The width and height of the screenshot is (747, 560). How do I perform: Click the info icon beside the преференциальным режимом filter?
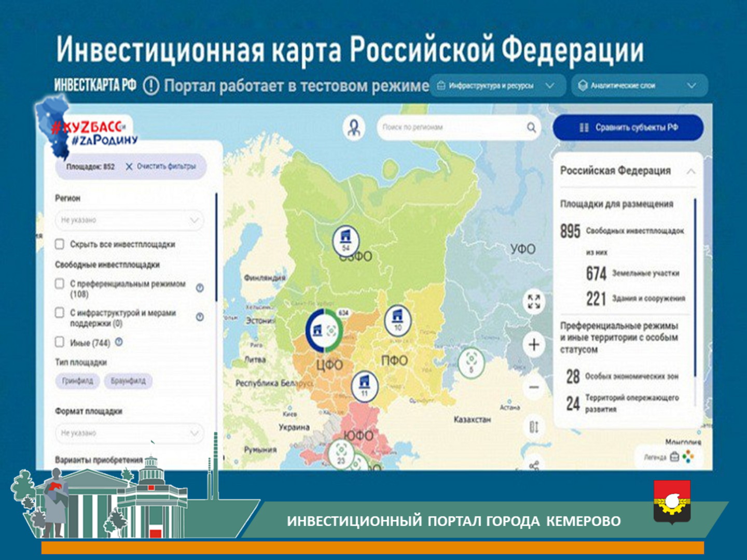point(200,288)
